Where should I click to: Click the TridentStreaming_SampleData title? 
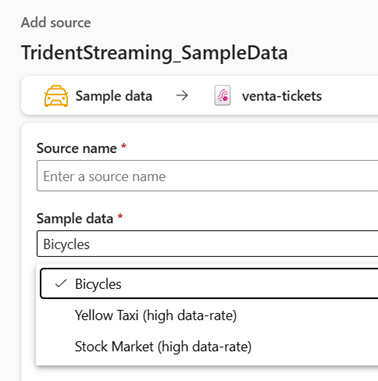tap(154, 53)
